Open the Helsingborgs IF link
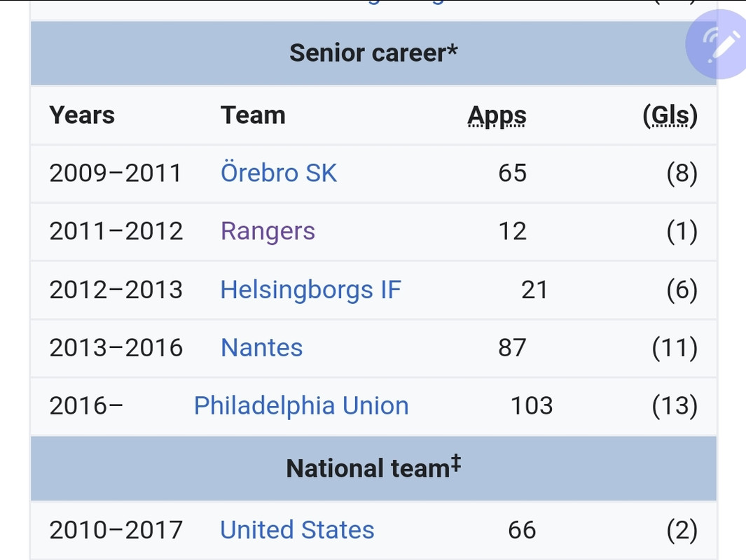This screenshot has width=746, height=560. pos(311,290)
